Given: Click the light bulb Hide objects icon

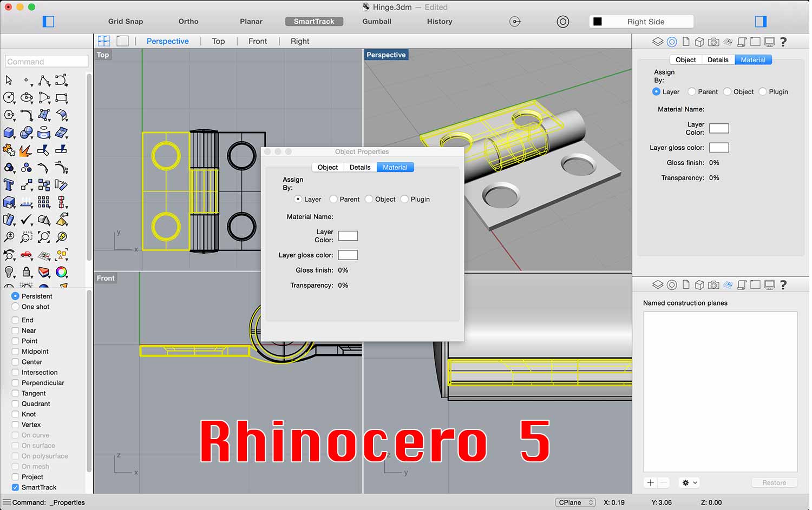Looking at the screenshot, I should point(9,272).
